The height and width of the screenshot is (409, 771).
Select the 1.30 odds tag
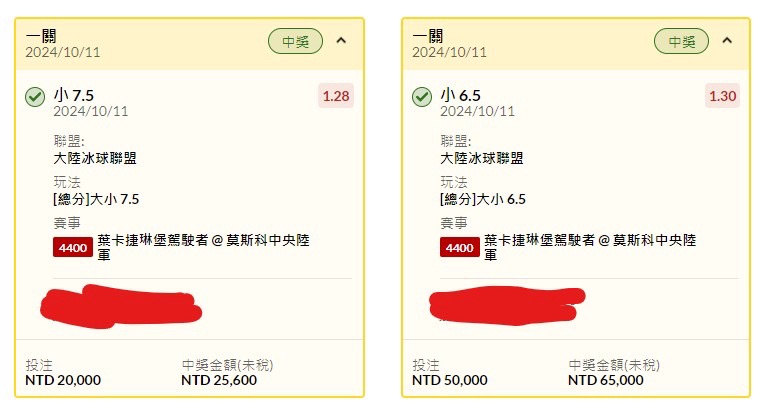click(x=722, y=96)
